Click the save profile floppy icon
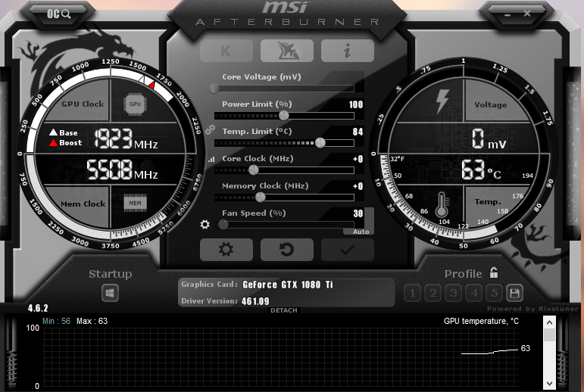584x392 pixels. pyautogui.click(x=514, y=293)
